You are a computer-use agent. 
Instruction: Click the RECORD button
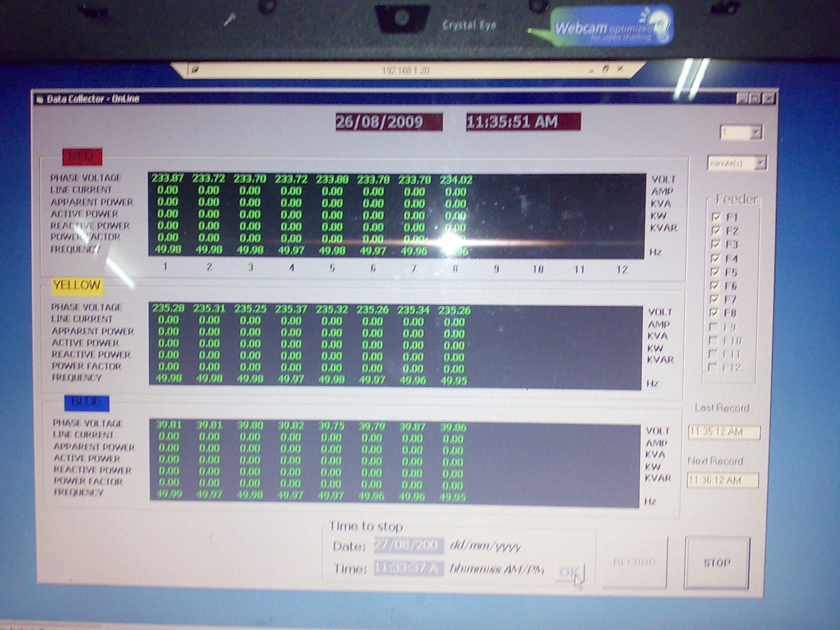[x=634, y=562]
